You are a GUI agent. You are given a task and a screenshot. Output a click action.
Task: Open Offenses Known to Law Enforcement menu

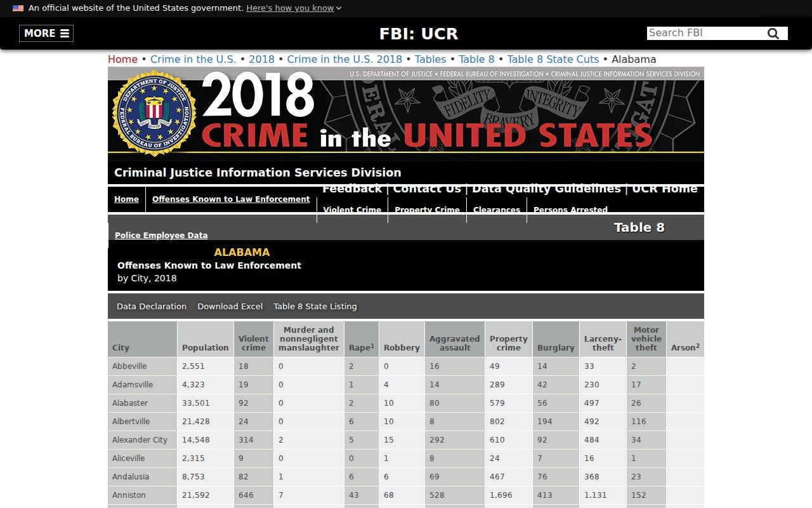231,199
